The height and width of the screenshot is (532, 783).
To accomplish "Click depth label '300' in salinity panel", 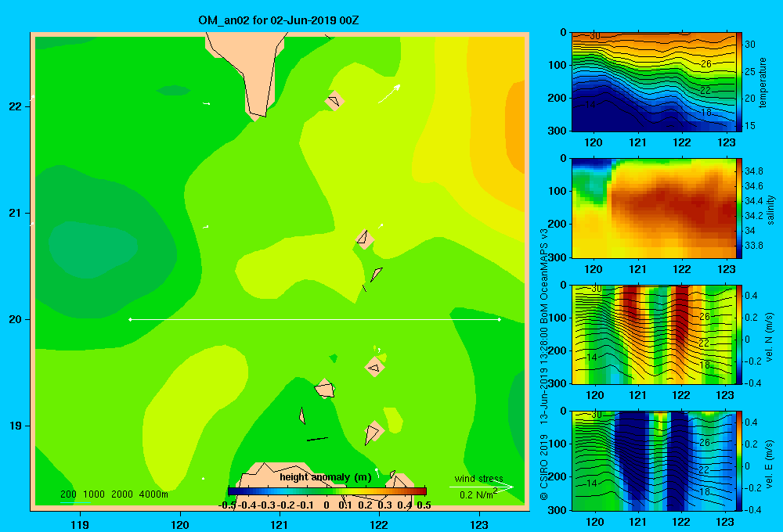I will [x=557, y=257].
